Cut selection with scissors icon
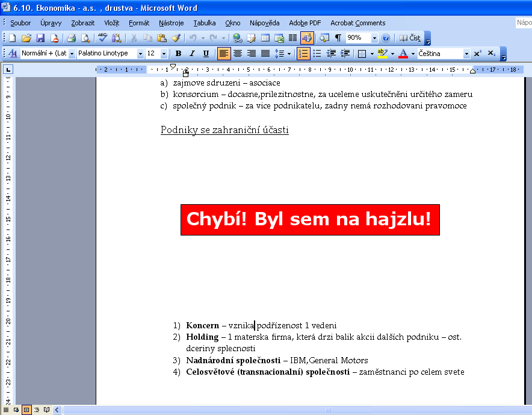The image size is (532, 415). [134, 38]
